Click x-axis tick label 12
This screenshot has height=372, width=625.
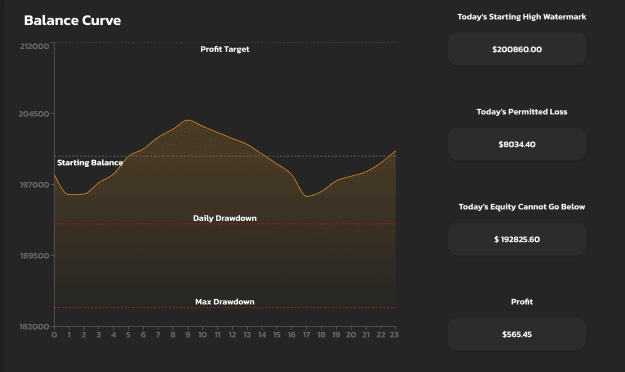tap(232, 335)
